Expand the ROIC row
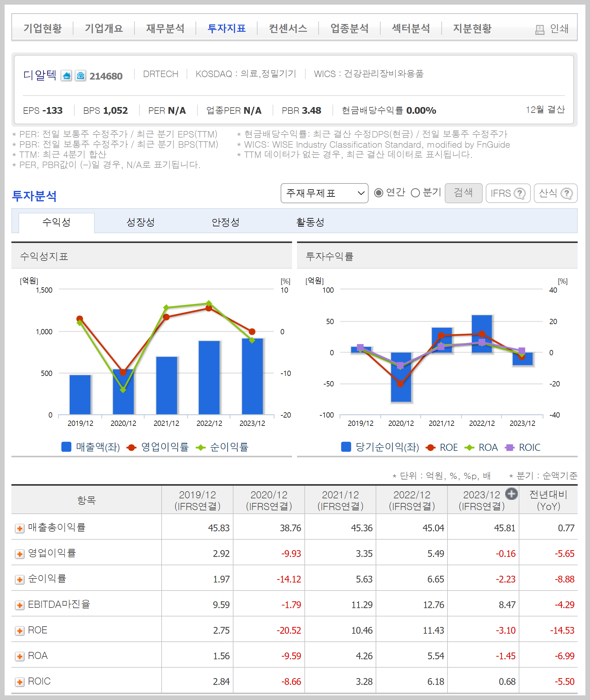This screenshot has width=590, height=700. (19, 682)
